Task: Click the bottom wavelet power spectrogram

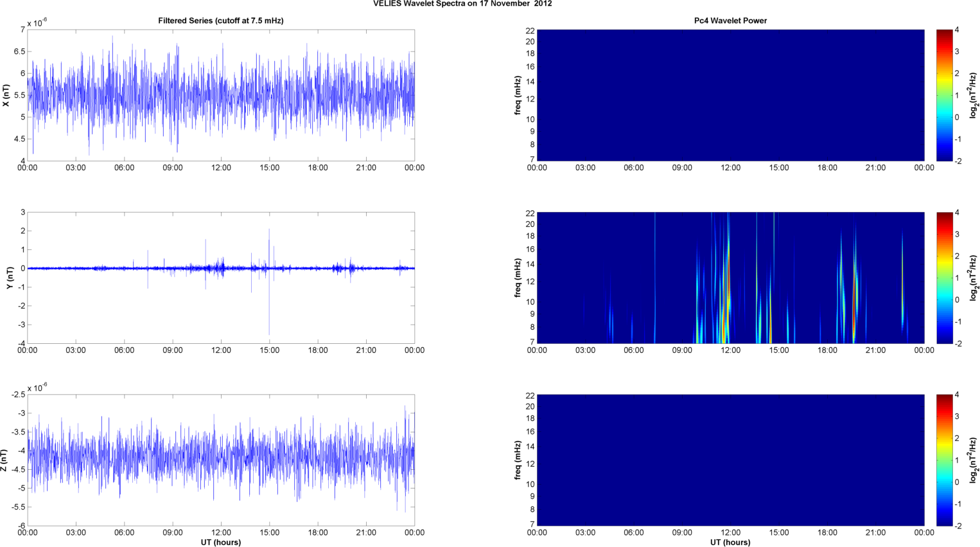Action: (730, 460)
